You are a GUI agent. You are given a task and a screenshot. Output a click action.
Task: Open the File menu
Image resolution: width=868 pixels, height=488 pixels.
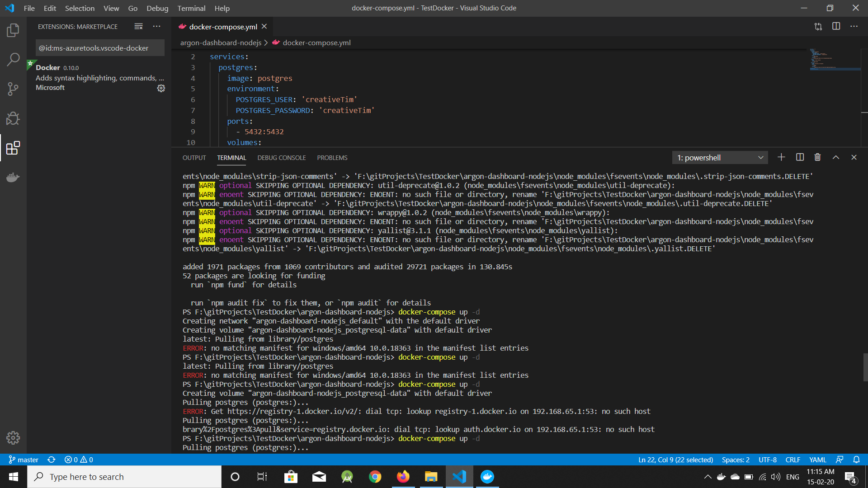coord(29,8)
